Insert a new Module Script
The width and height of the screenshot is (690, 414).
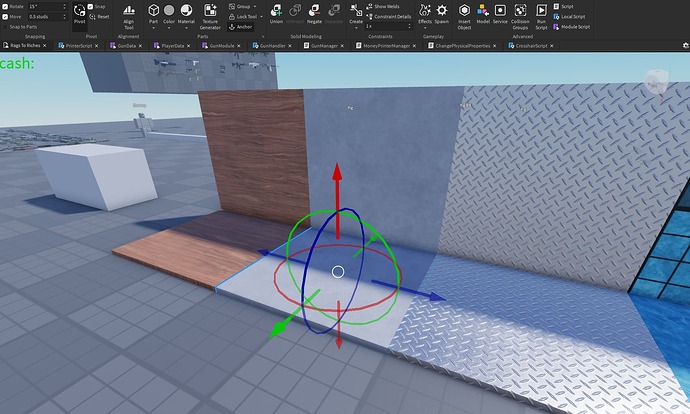point(572,27)
